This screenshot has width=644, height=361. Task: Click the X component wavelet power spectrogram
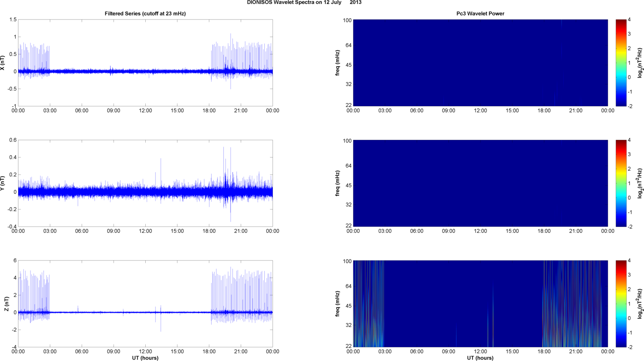pos(480,63)
